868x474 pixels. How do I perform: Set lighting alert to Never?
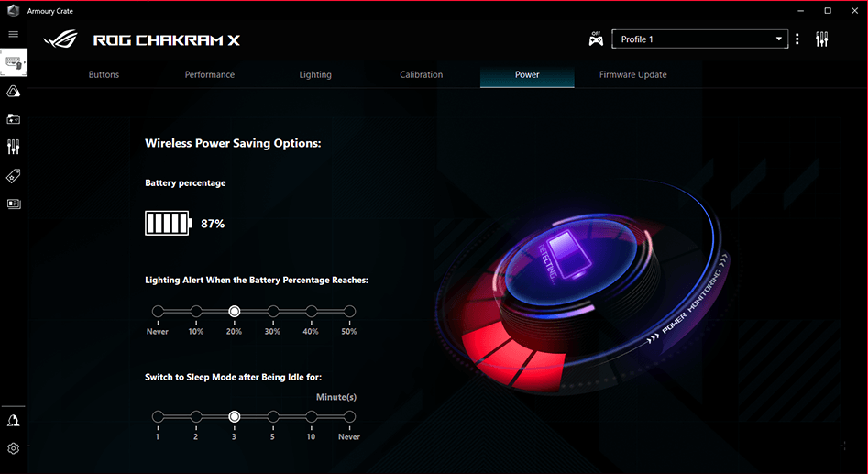point(158,311)
